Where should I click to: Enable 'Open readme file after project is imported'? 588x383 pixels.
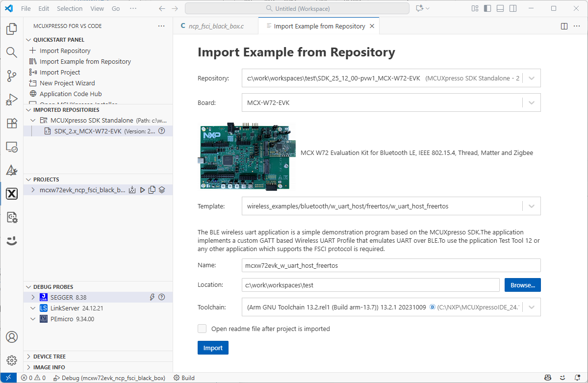pos(202,329)
